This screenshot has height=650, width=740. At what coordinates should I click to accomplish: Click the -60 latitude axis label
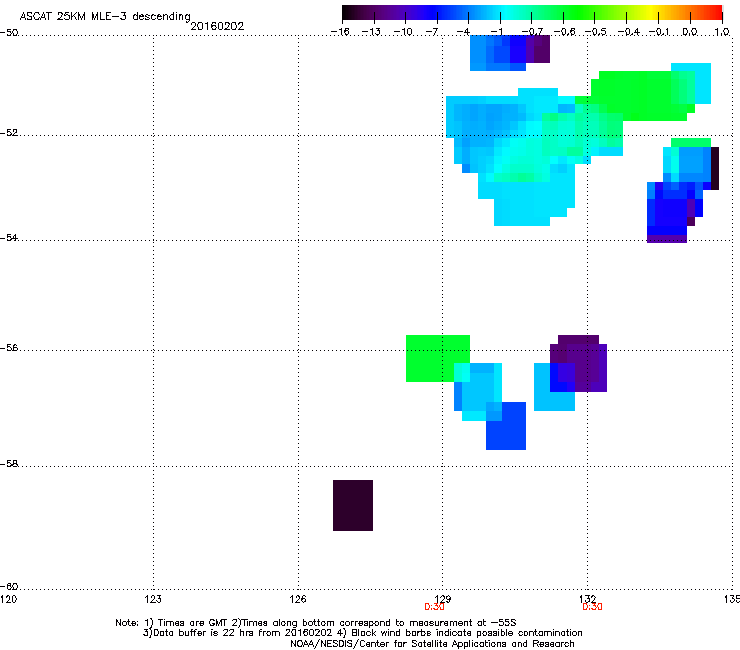[x=9, y=587]
